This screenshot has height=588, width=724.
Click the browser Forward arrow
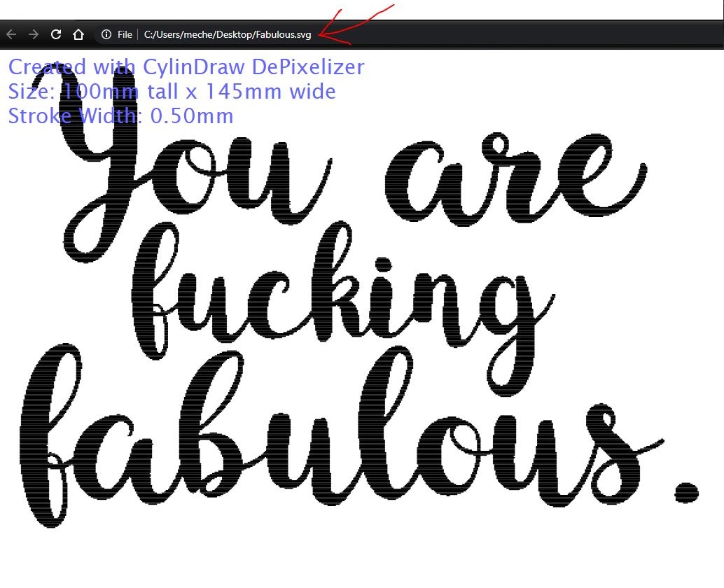tap(33, 34)
